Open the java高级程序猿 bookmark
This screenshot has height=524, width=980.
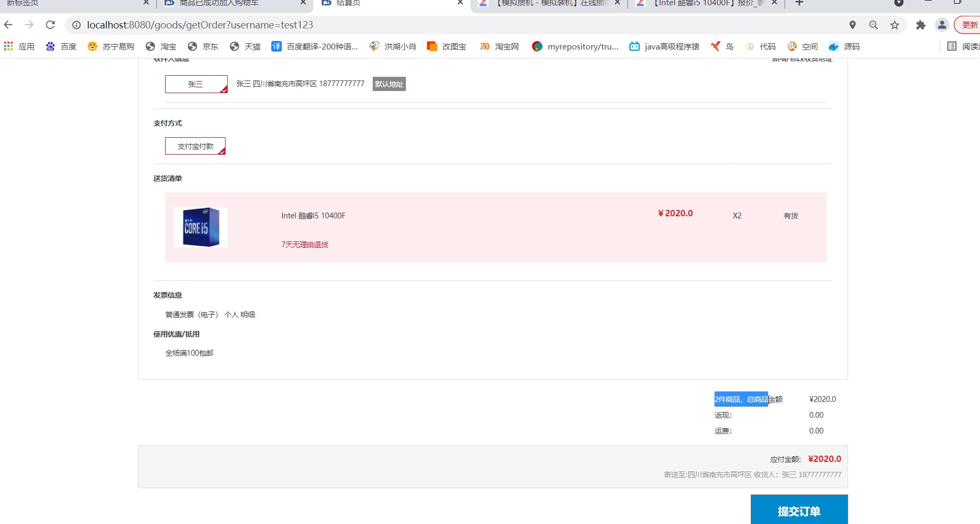pyautogui.click(x=665, y=46)
